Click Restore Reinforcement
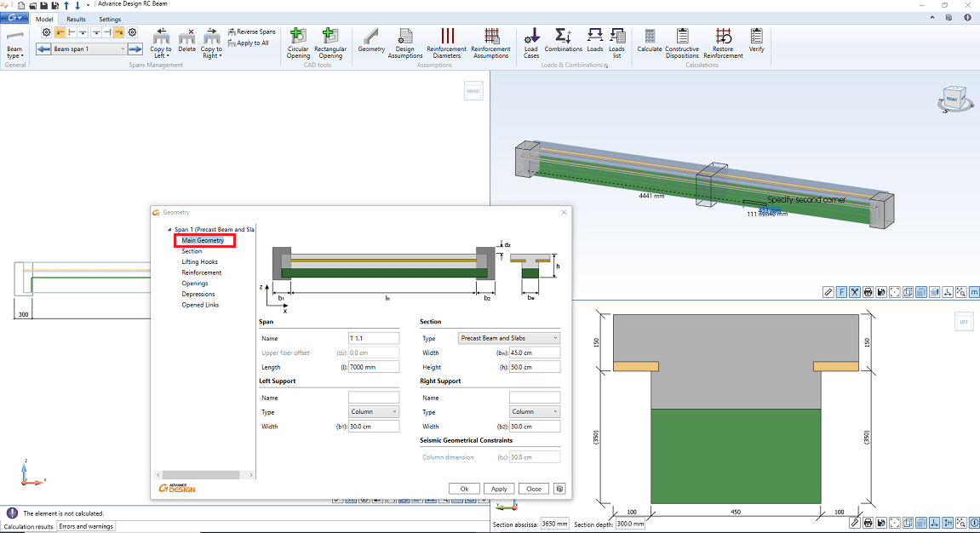Image resolution: width=980 pixels, height=533 pixels. point(723,43)
